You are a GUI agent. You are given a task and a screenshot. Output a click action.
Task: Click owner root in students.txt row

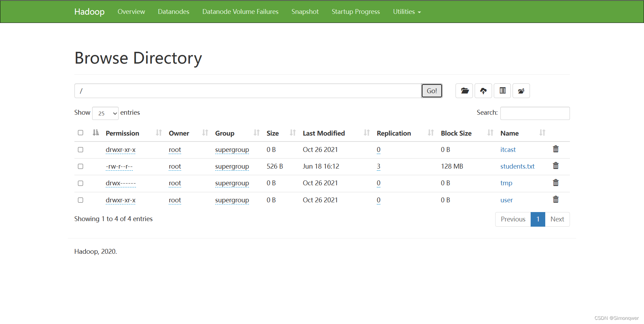tap(175, 167)
